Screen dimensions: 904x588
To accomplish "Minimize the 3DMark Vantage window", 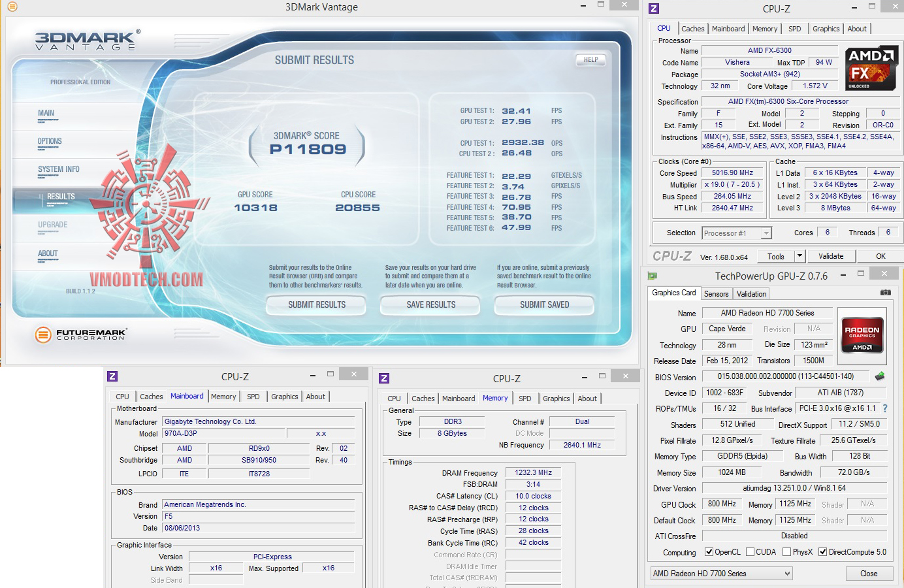I will (x=582, y=7).
